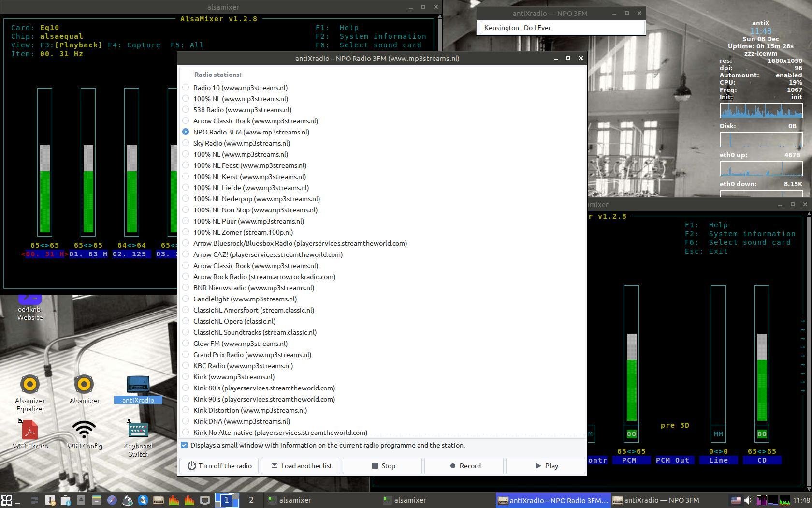Select the ClassicNL Opera station
Screen dimensions: 812x508
(x=186, y=321)
